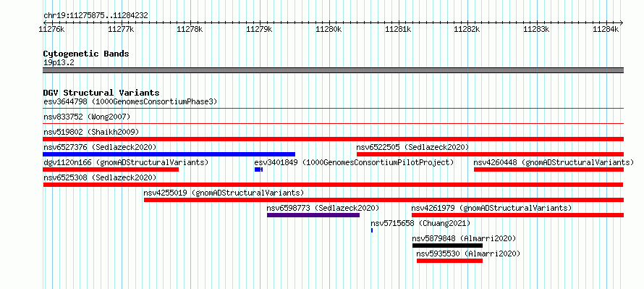This screenshot has height=289, width=644.
Task: Click the 11277k ruler position
Action: point(121,29)
